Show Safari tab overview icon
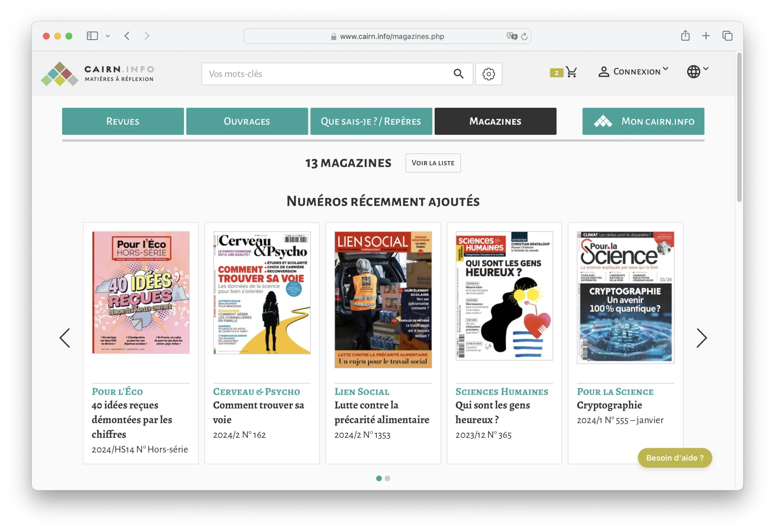The height and width of the screenshot is (532, 775). pos(727,36)
